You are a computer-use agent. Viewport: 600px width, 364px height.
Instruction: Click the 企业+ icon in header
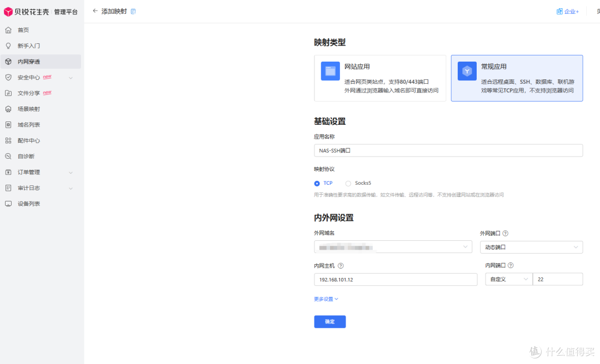[x=559, y=12]
